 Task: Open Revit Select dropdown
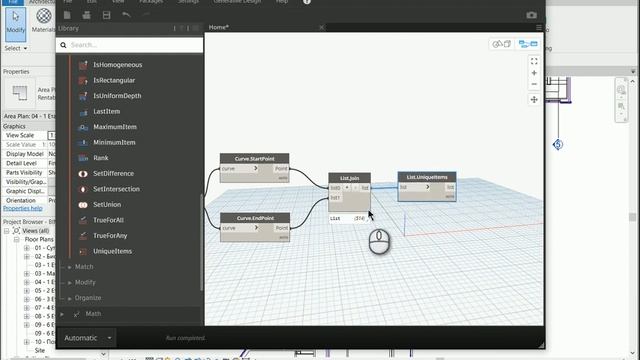16,48
